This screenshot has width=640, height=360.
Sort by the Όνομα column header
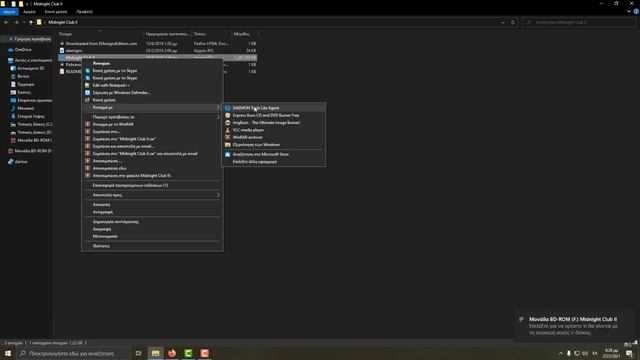pyautogui.click(x=100, y=34)
